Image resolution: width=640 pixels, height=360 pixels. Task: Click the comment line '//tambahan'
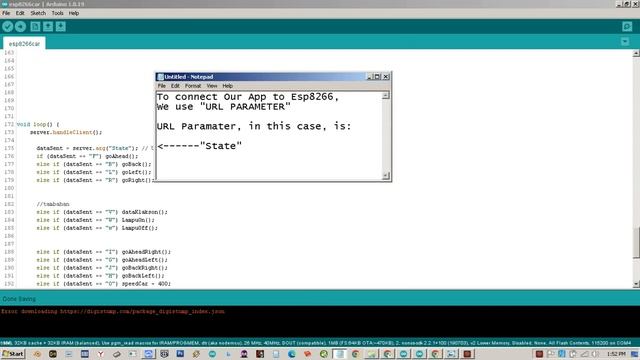[x=53, y=204]
